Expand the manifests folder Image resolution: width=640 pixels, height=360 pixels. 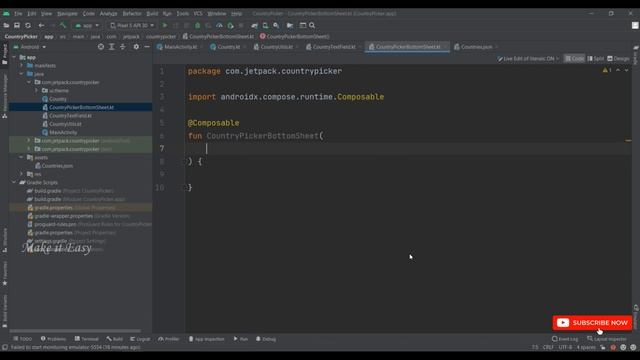point(22,65)
